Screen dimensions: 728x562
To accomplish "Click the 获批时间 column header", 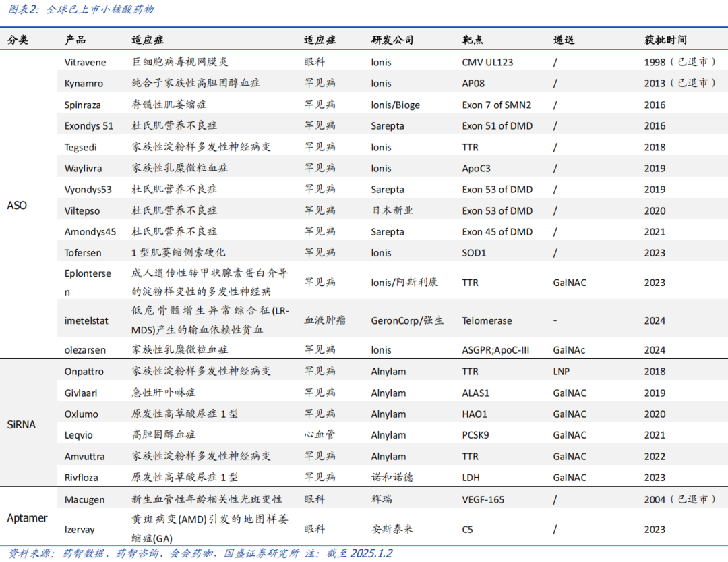I will click(x=665, y=40).
